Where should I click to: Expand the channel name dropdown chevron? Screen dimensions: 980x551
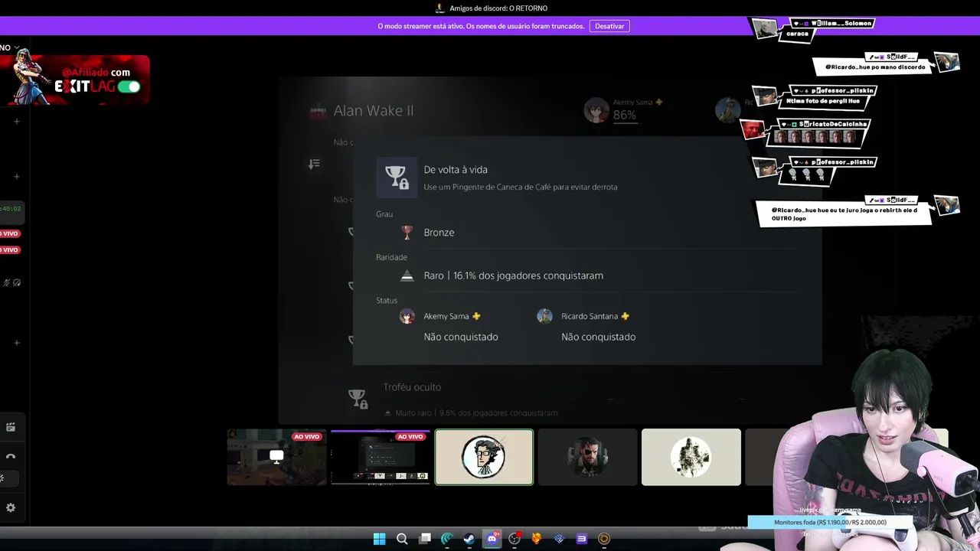pos(17,47)
